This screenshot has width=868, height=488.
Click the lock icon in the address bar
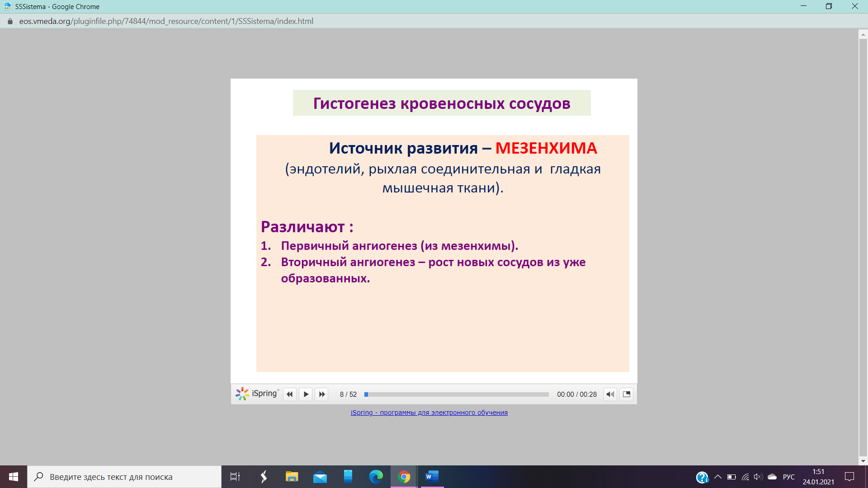pyautogui.click(x=10, y=21)
